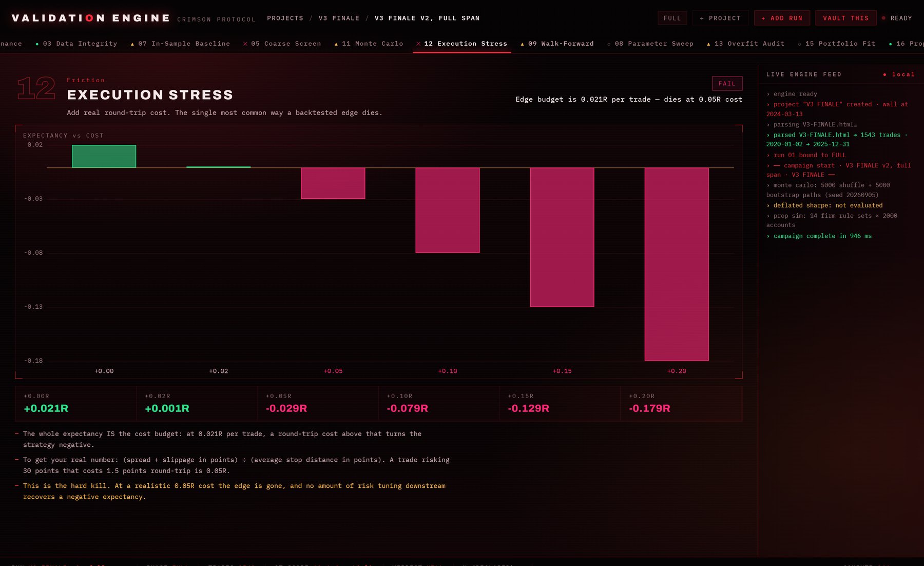Click the +0.20 cost expectancy bar
This screenshot has height=566, width=924.
pyautogui.click(x=676, y=264)
